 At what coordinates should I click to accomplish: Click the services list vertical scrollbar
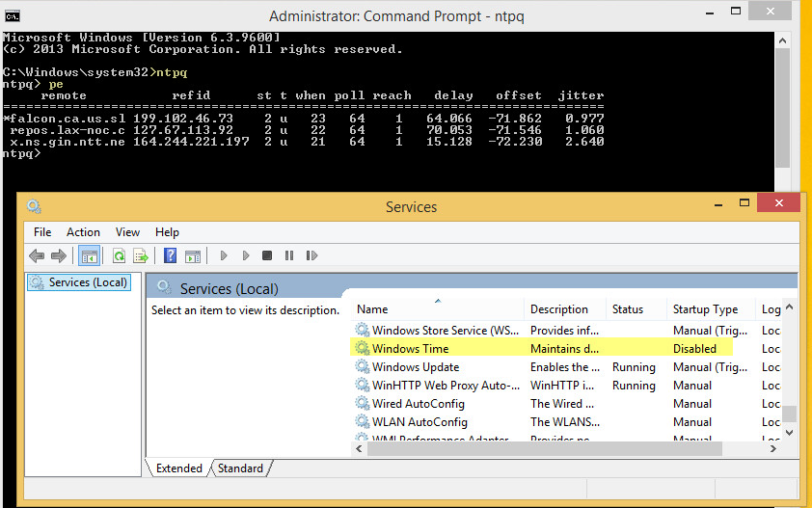click(789, 366)
